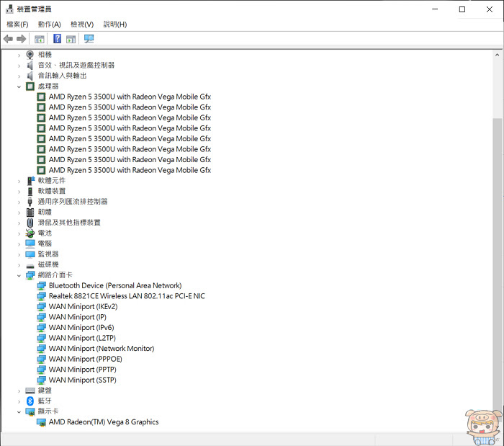
Task: Click the Device Manager icon in title bar
Action: (9, 9)
